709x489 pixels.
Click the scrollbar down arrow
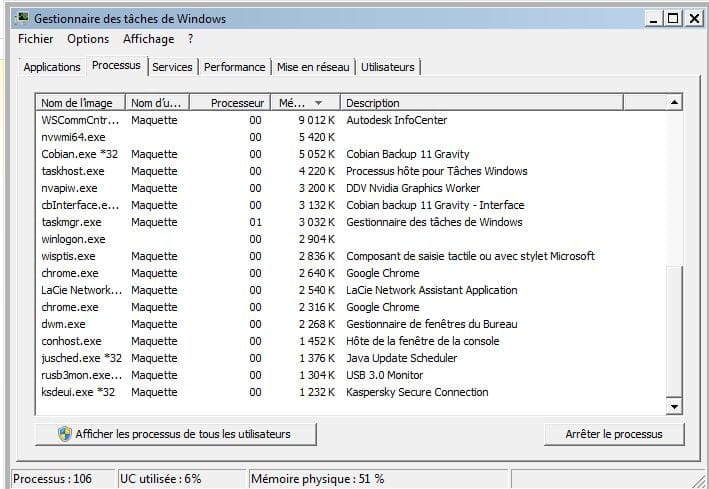click(x=674, y=406)
